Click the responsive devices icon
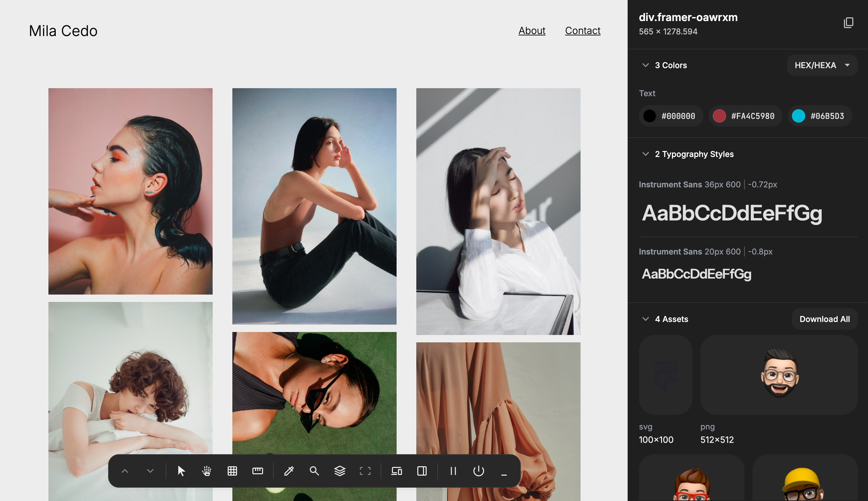Screen dimensions: 868x501 pyautogui.click(x=397, y=471)
